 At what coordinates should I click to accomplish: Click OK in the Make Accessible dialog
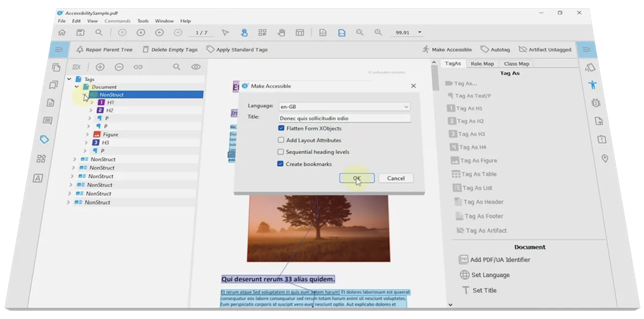[357, 178]
